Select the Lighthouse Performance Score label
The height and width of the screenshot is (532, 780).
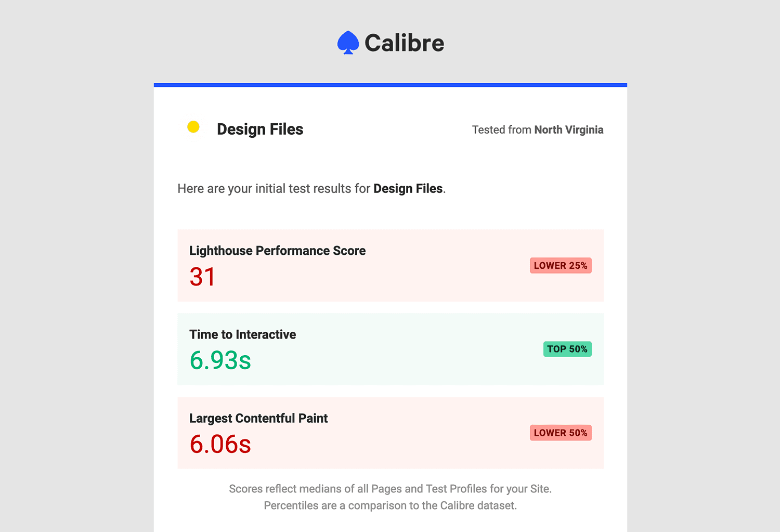pos(277,251)
